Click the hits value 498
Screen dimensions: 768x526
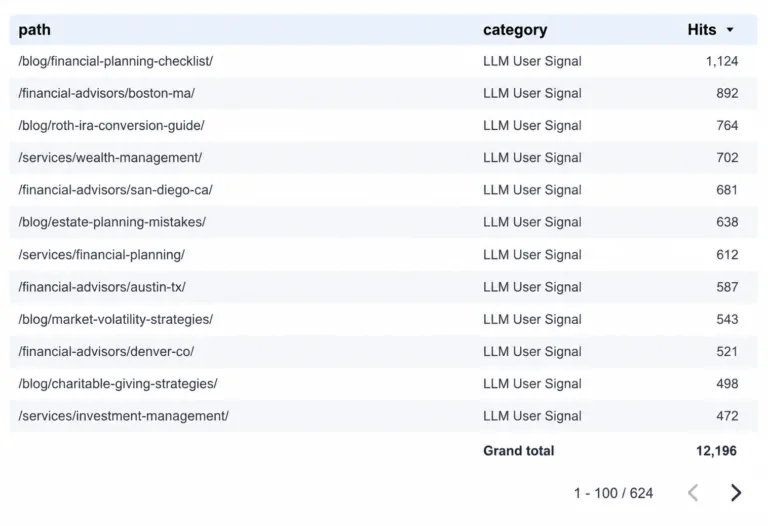click(727, 383)
